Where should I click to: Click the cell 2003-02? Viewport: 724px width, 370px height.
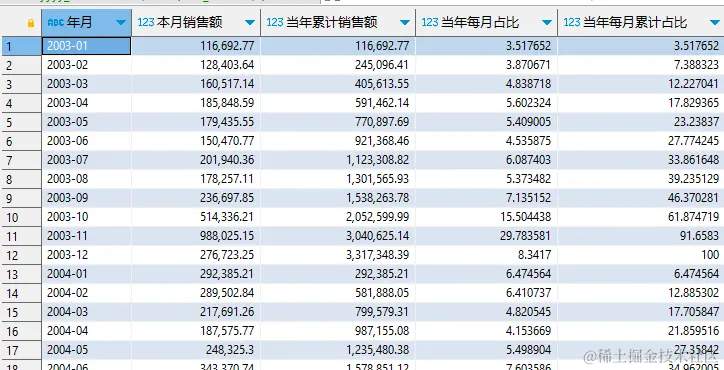tap(86, 65)
